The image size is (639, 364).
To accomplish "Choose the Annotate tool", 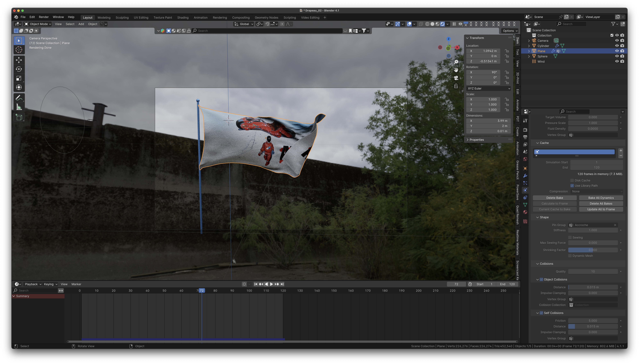I will 19,98.
